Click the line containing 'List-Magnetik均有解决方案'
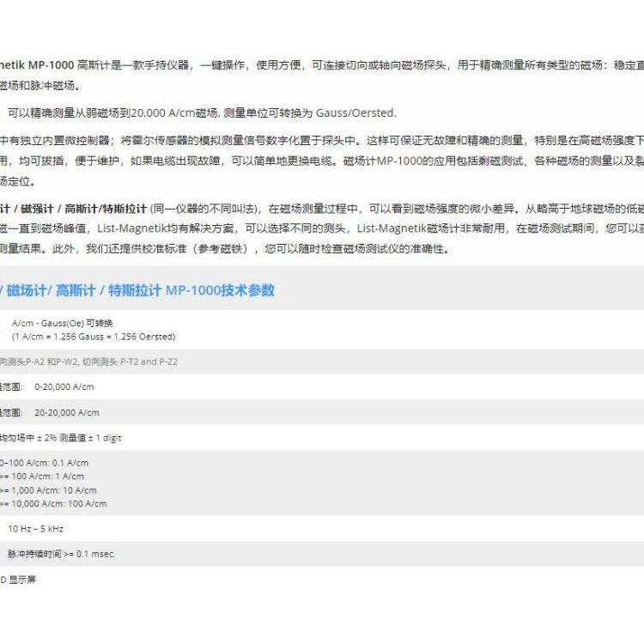Image resolution: width=644 pixels, height=644 pixels. 322,228
